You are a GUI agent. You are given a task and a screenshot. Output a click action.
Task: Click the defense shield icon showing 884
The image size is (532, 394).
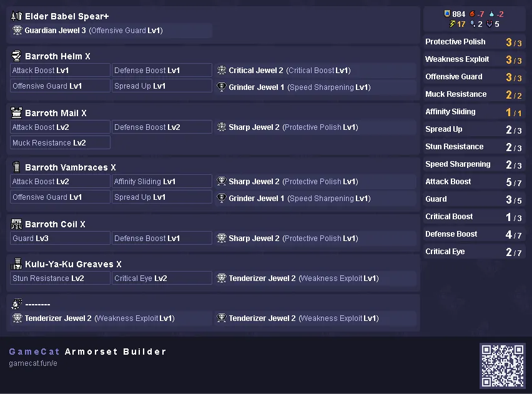pos(447,14)
